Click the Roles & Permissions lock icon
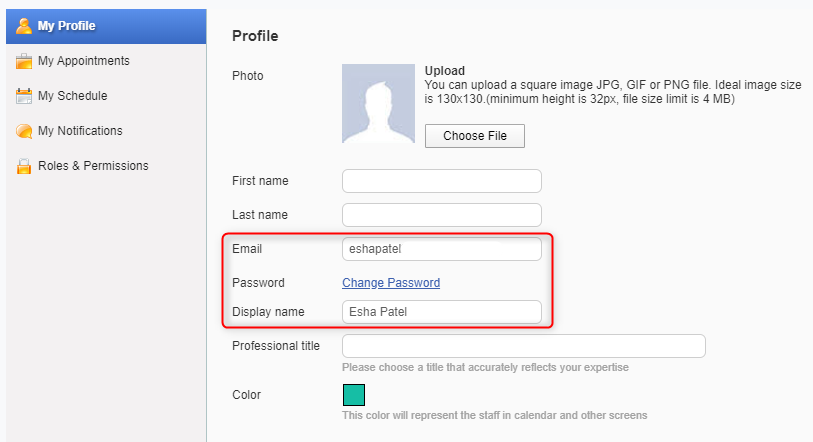 [x=23, y=166]
